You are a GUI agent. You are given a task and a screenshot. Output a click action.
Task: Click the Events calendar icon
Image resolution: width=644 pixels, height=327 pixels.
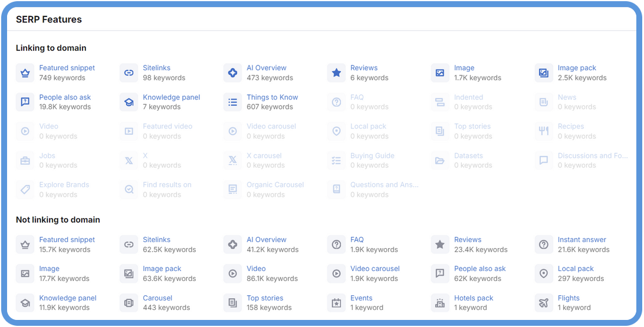(x=336, y=303)
